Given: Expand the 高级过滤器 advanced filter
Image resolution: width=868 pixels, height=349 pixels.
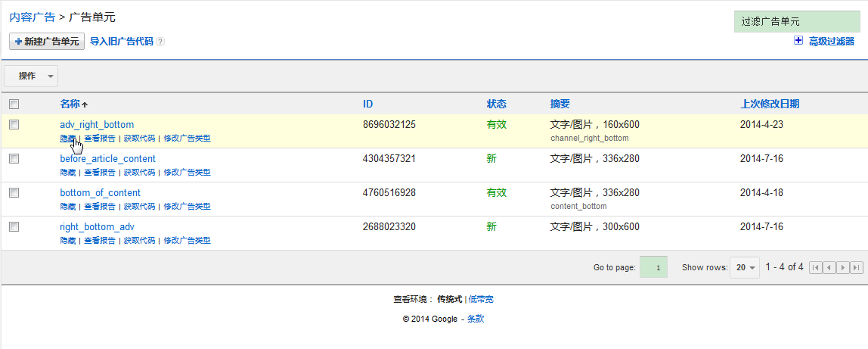Looking at the screenshot, I should [831, 42].
